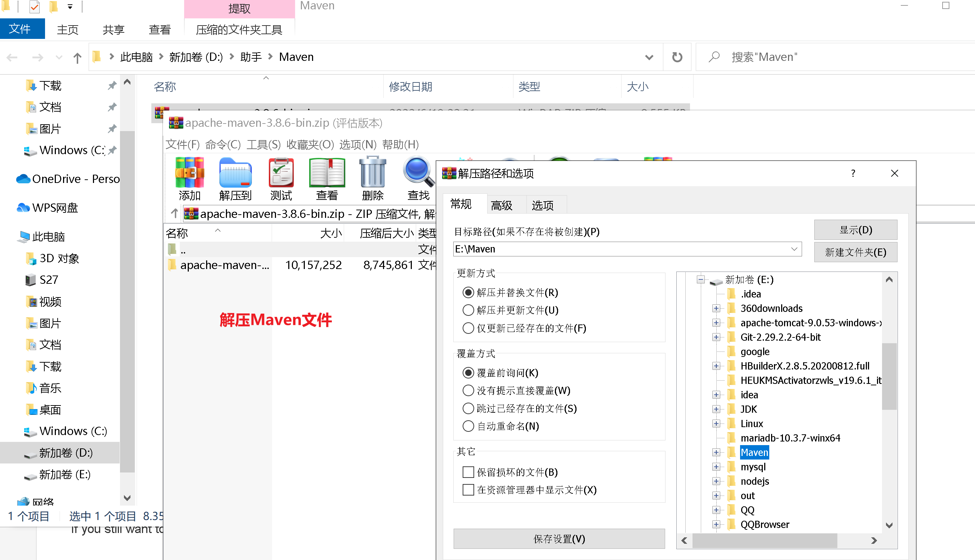Go up one level in WinRAR archive path
Screen dimensions: 975x560
coord(175,214)
